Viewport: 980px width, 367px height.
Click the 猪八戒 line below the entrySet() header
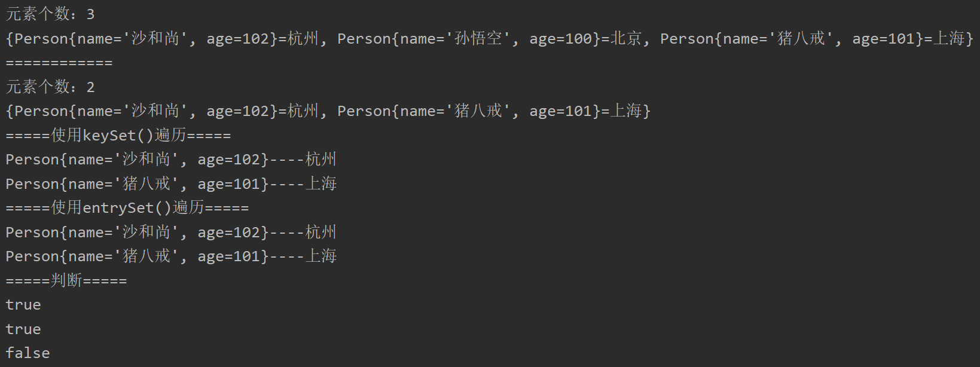coord(171,256)
